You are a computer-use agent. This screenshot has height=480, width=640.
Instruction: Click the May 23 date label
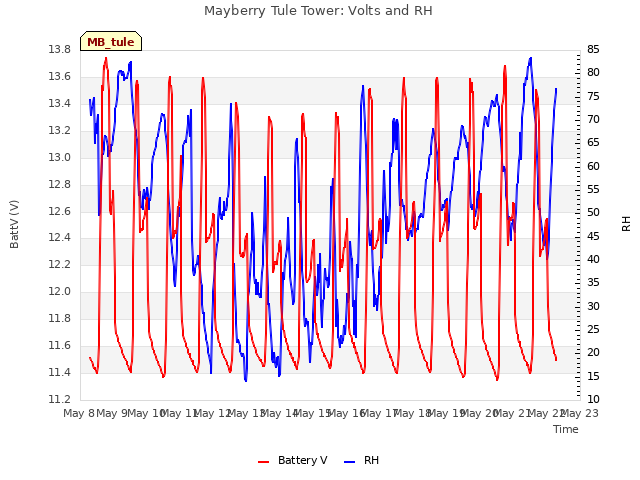[x=580, y=413]
